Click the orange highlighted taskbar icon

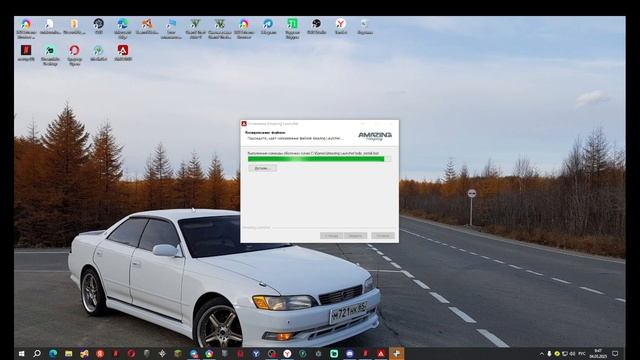396,353
